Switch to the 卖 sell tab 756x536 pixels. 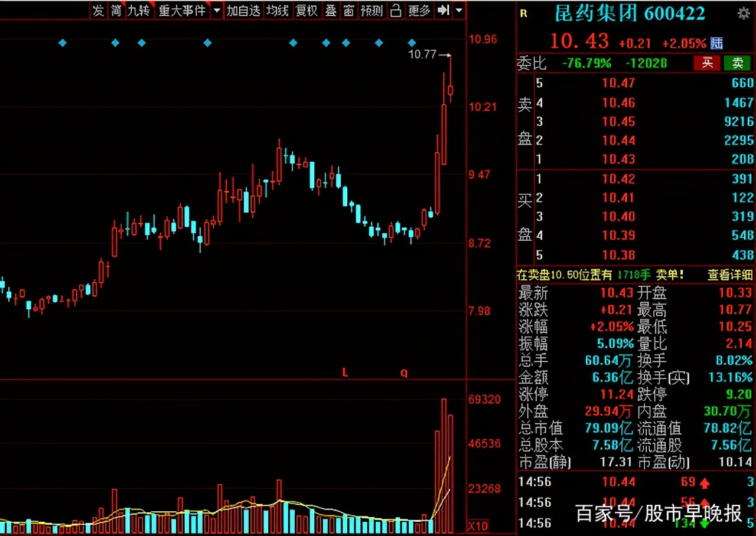[x=738, y=63]
